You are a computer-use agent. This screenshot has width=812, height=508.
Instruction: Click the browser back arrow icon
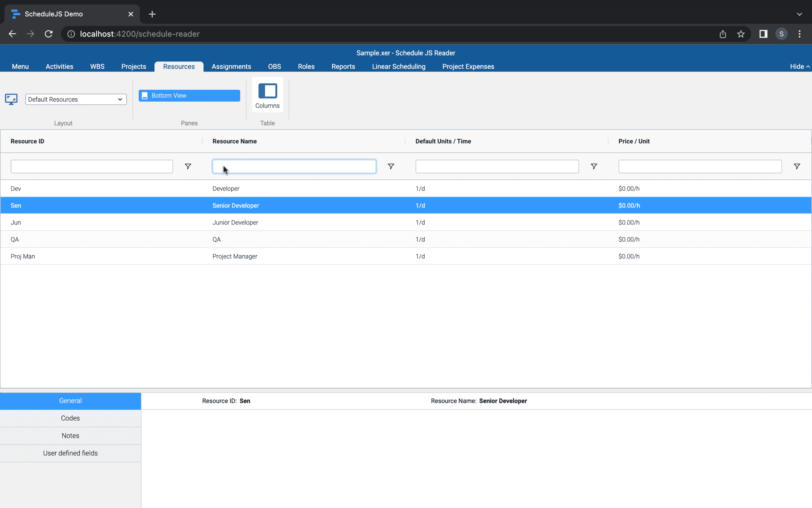point(12,34)
